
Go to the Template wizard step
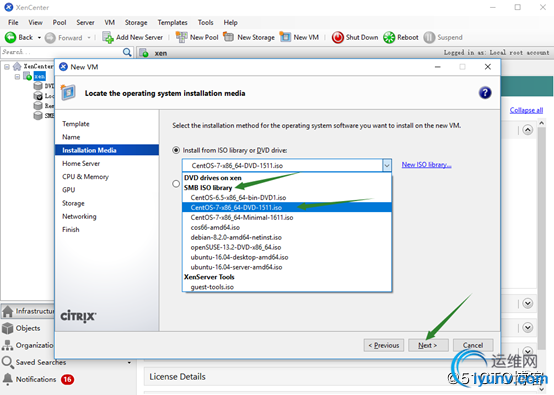(76, 124)
